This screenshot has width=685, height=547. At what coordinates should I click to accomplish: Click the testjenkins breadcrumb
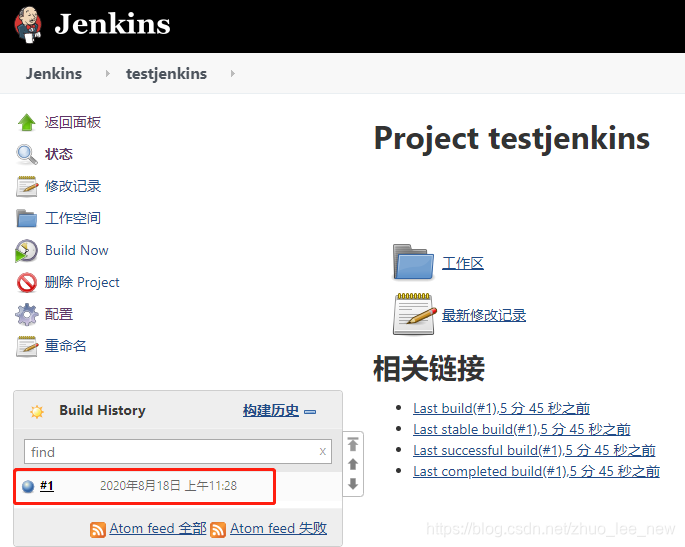pos(166,73)
